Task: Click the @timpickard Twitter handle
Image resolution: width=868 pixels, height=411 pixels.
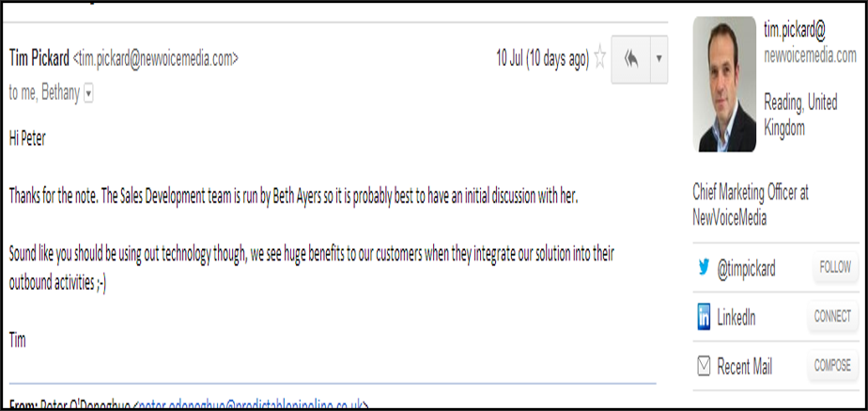Action: [x=746, y=269]
